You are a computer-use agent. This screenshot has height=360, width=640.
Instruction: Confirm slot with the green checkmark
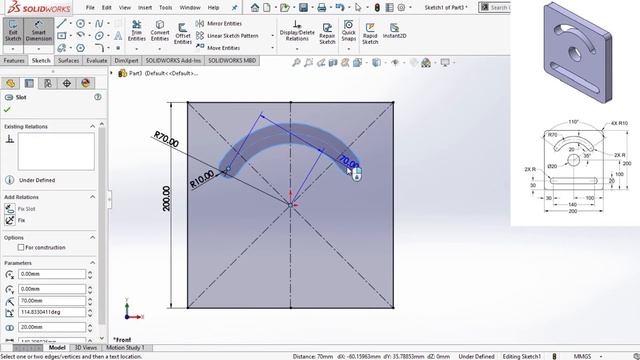click(x=7, y=109)
